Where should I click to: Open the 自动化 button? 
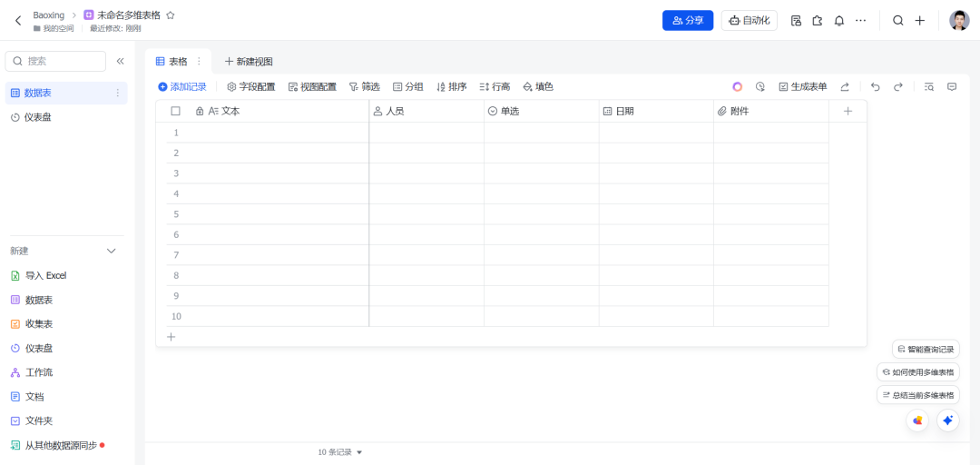(750, 21)
